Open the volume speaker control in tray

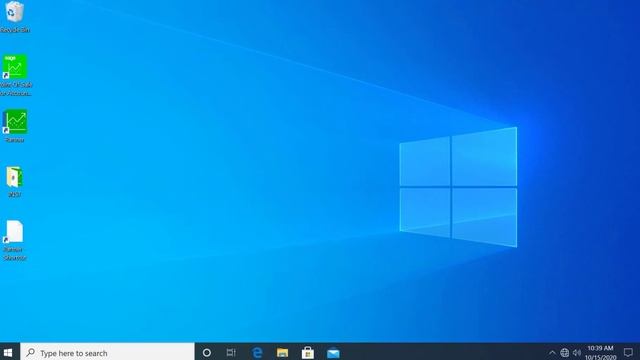[577, 353]
